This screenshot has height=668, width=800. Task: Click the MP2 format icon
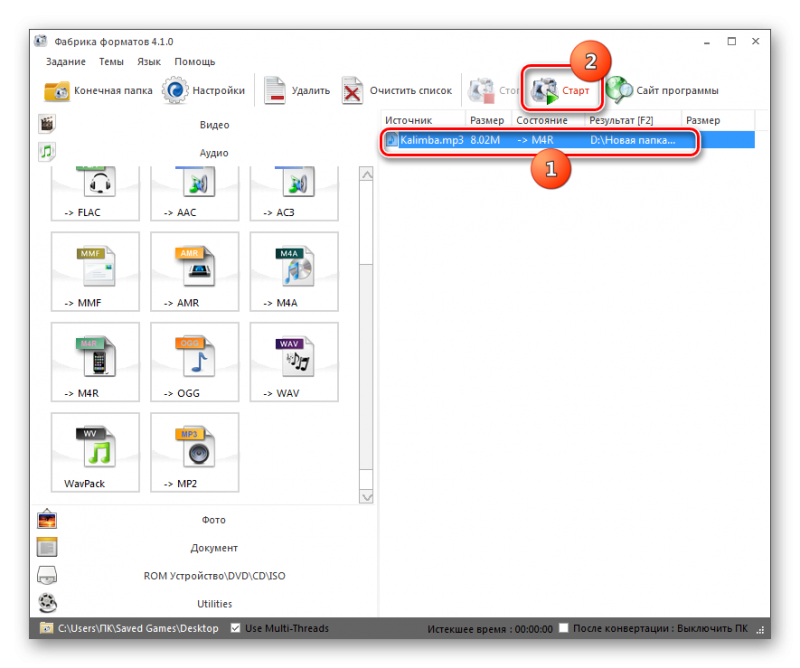pos(194,453)
